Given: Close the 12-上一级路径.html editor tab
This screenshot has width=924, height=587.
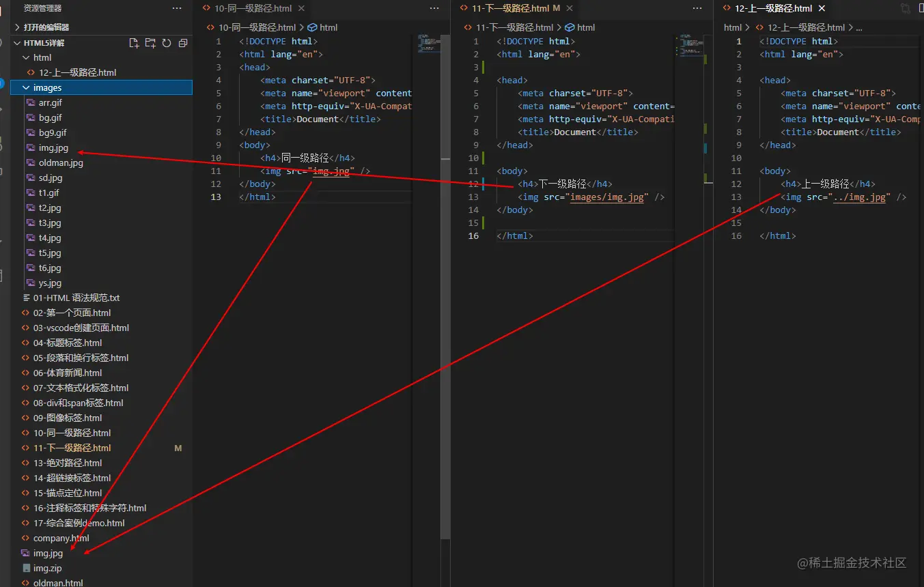Looking at the screenshot, I should click(822, 9).
